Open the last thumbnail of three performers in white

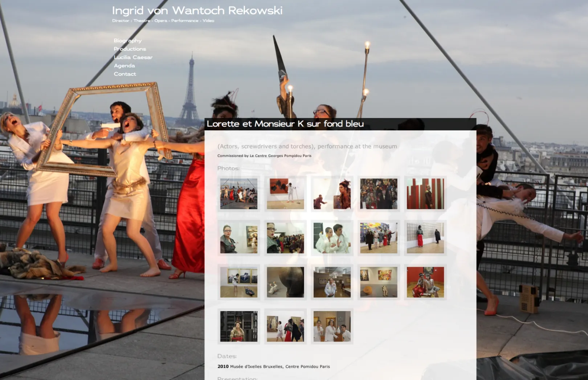(332, 326)
